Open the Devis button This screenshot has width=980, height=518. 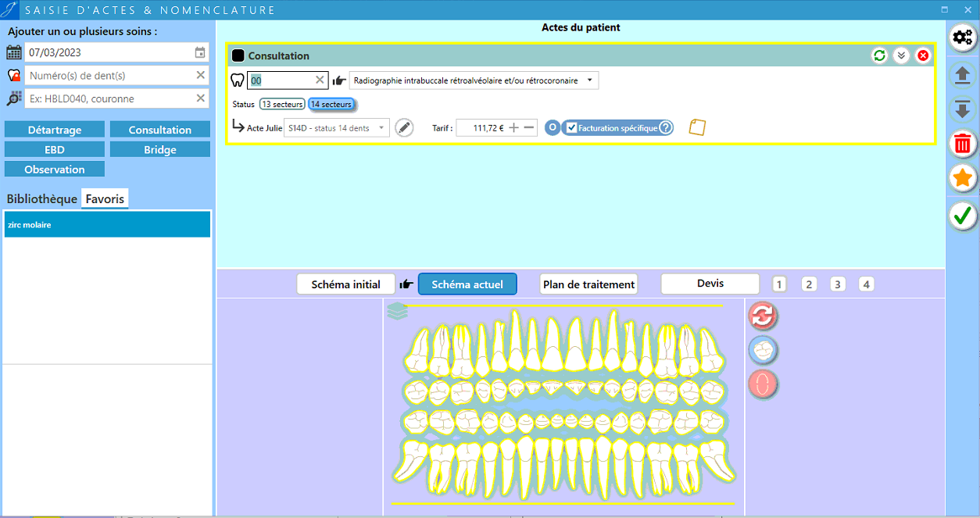point(710,284)
